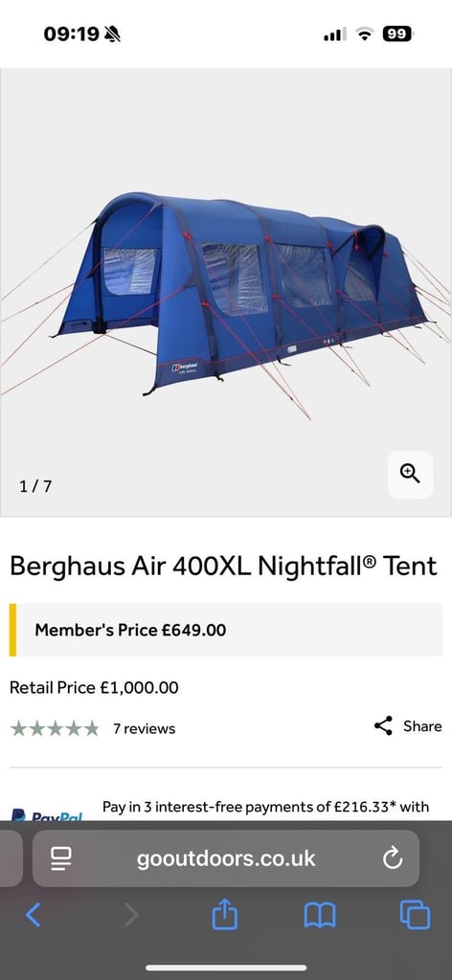Tap the Berghaus Air 400XL Nightfall title
Screen dimensions: 452x980
tap(223, 567)
